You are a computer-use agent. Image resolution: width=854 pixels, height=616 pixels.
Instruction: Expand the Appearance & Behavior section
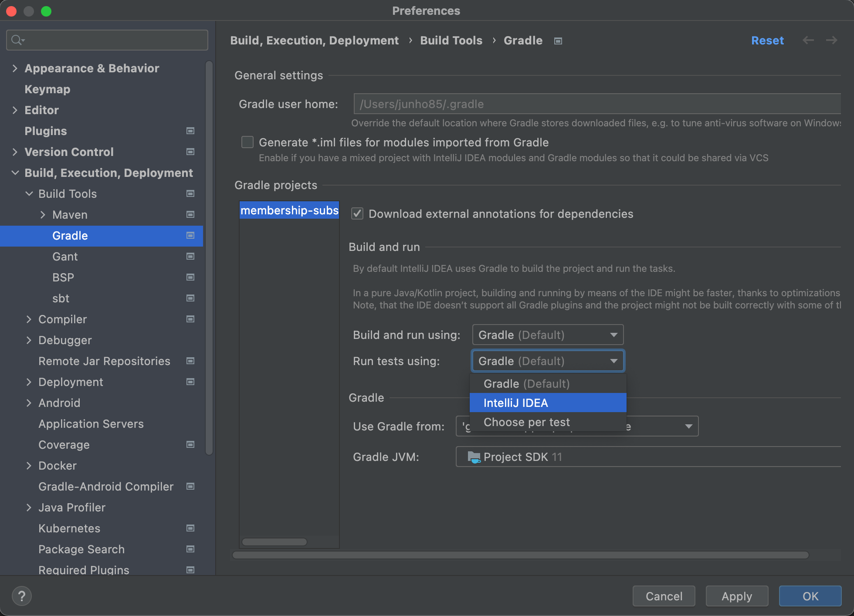click(15, 68)
